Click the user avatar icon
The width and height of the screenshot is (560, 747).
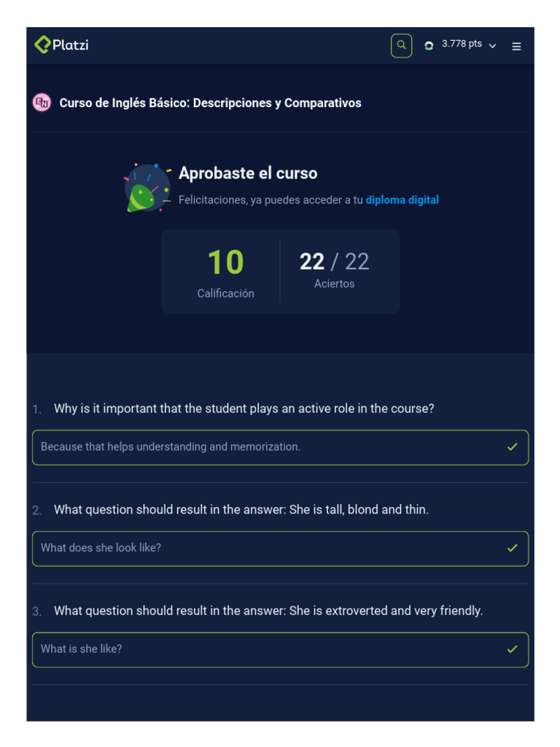[x=429, y=45]
